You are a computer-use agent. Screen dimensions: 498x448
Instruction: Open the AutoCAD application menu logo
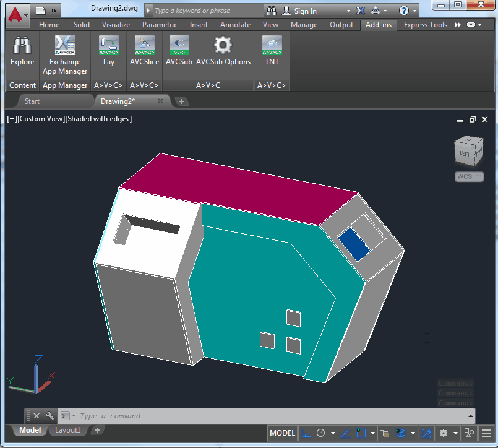pos(17,13)
